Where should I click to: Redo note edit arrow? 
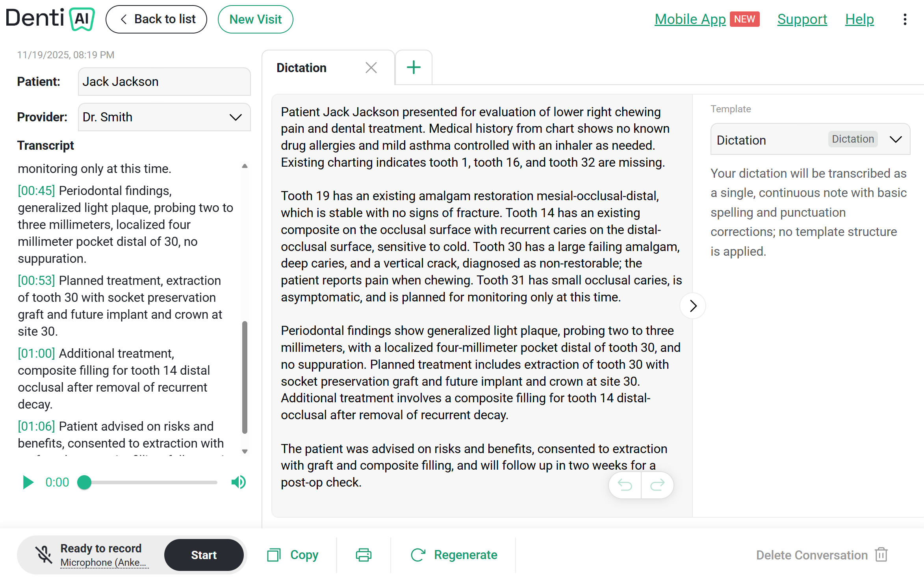pyautogui.click(x=657, y=485)
